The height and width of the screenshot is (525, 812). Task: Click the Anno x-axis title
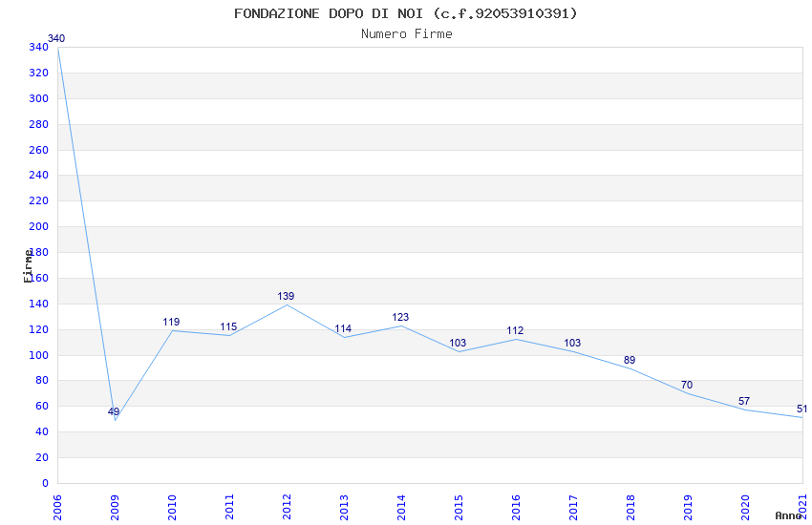point(788,515)
